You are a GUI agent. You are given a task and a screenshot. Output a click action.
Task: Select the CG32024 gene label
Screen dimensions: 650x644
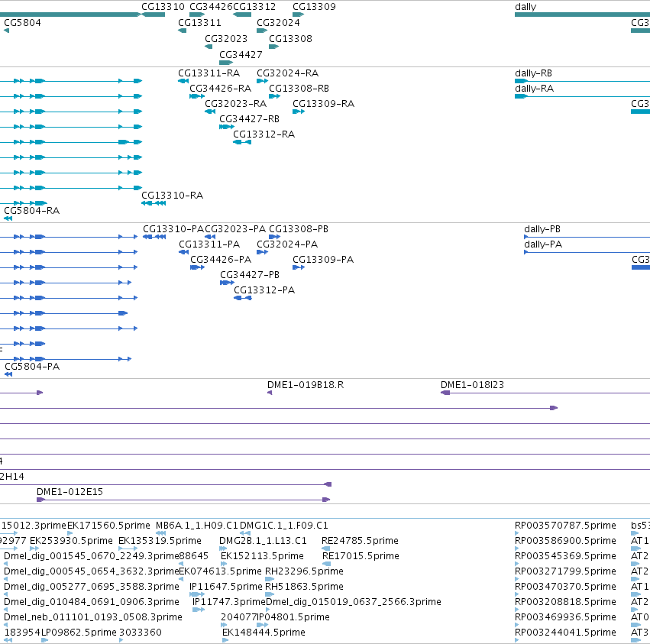[278, 23]
